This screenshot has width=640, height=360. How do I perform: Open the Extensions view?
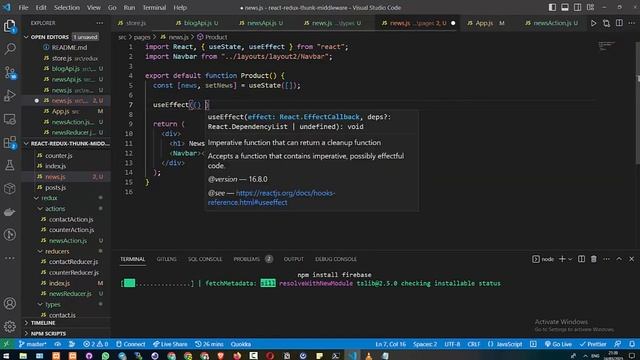[10, 142]
